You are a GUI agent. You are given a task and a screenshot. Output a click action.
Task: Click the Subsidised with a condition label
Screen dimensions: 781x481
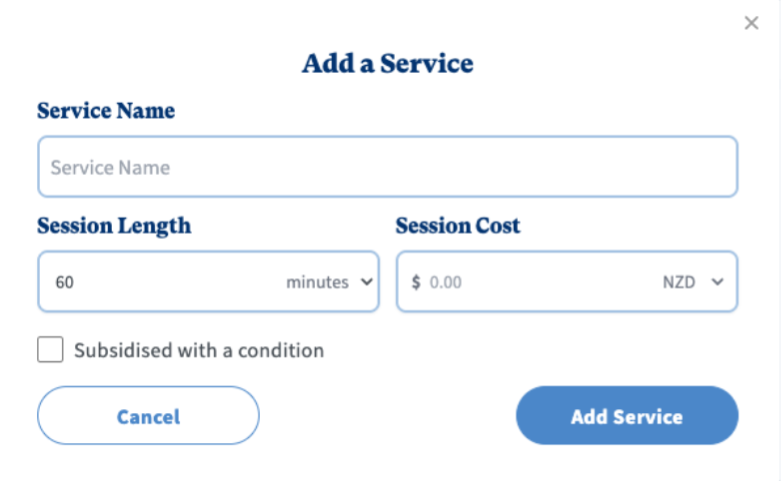coord(199,351)
